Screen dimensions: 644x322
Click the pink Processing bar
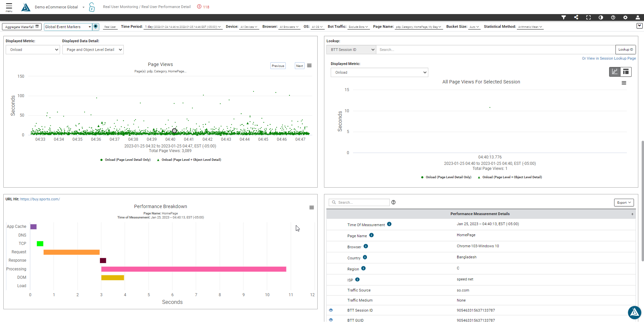[x=194, y=269]
